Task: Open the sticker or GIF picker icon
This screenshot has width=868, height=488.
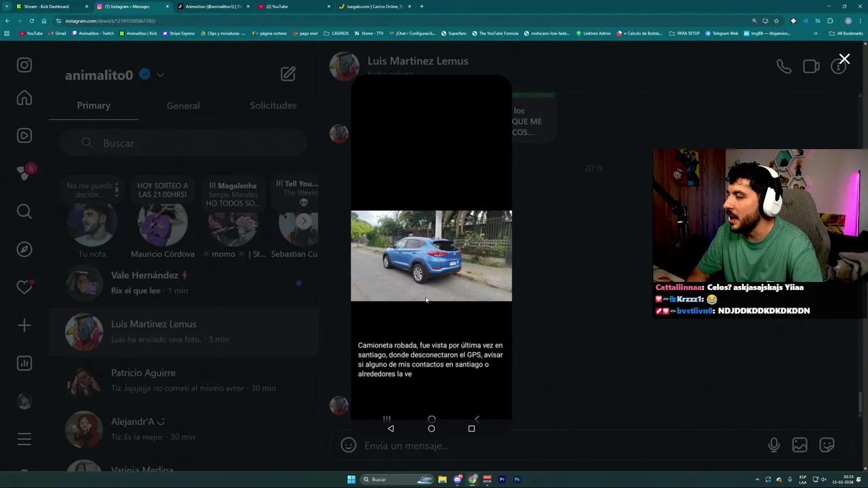Action: point(827,445)
